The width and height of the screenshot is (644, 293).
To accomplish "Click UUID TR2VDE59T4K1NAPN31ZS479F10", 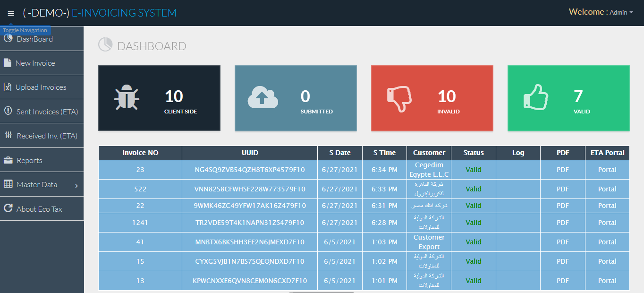I will coord(250,223).
